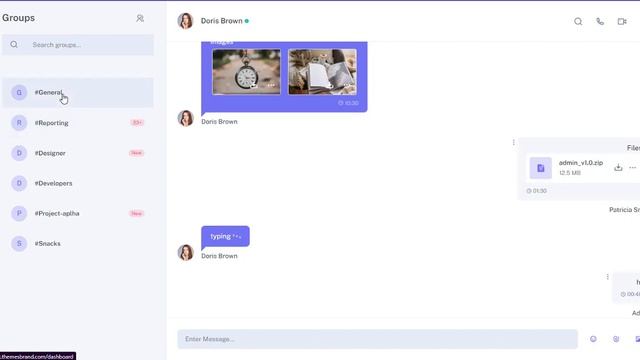Click the New badge on #Project-aplha
The image size is (640, 360).
click(136, 213)
